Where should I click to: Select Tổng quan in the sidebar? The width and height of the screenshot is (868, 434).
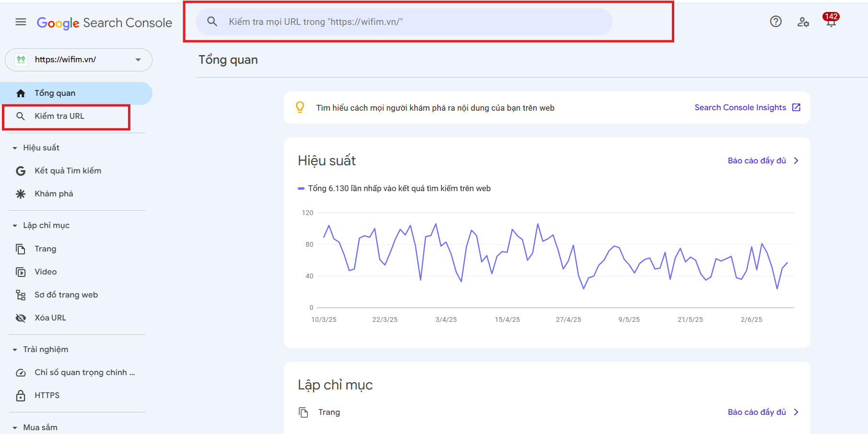click(55, 93)
